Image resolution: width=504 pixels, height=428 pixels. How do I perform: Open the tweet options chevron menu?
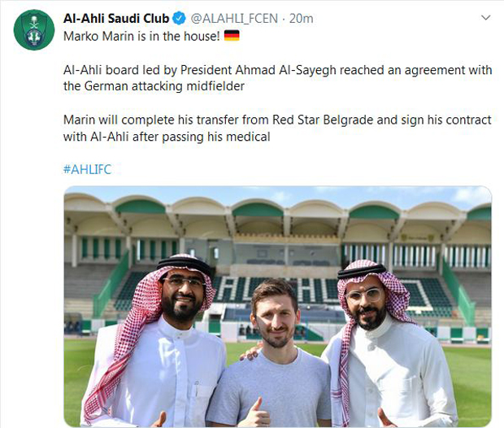coord(485,18)
